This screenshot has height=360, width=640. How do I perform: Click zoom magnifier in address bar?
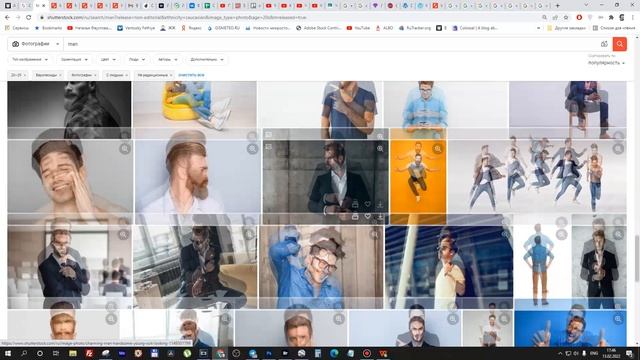click(x=544, y=18)
